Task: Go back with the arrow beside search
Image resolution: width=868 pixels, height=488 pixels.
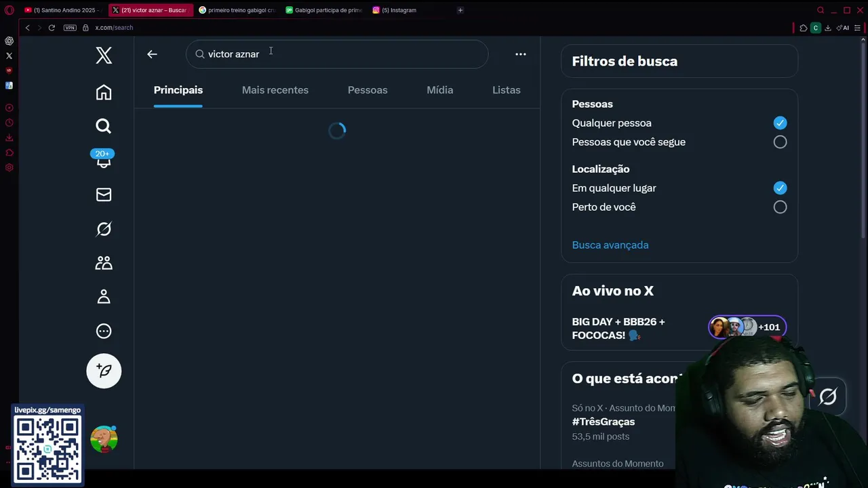Action: (x=152, y=54)
